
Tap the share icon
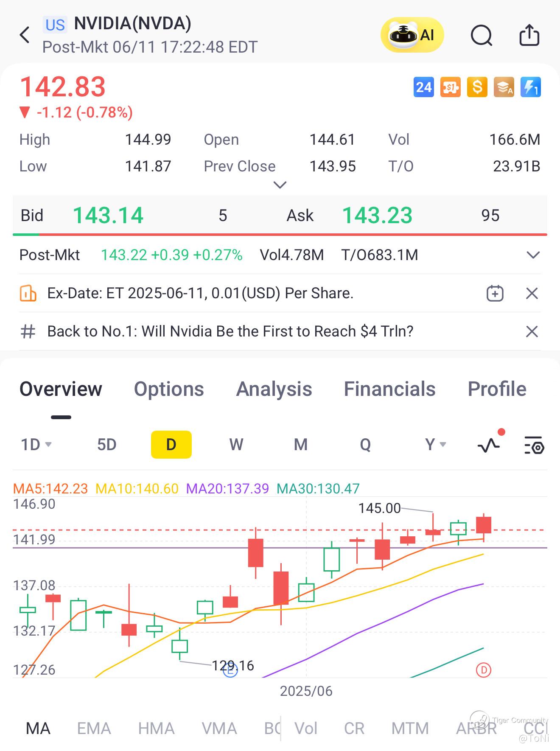coord(529,34)
